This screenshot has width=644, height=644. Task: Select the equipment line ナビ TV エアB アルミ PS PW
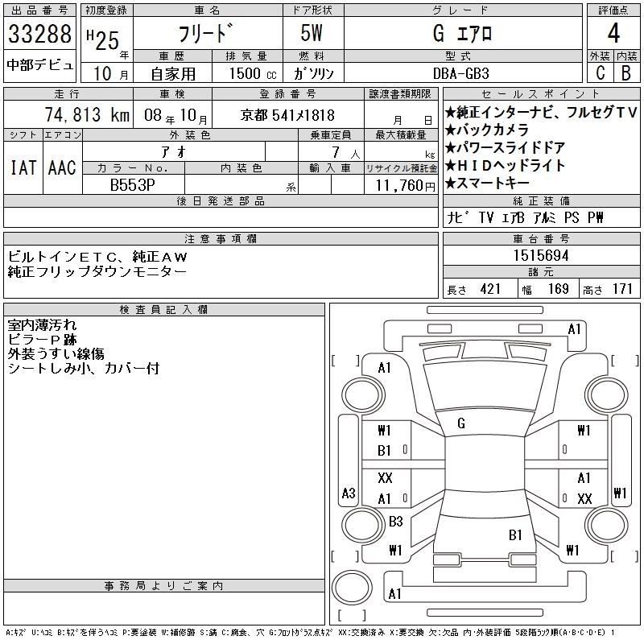coord(525,217)
